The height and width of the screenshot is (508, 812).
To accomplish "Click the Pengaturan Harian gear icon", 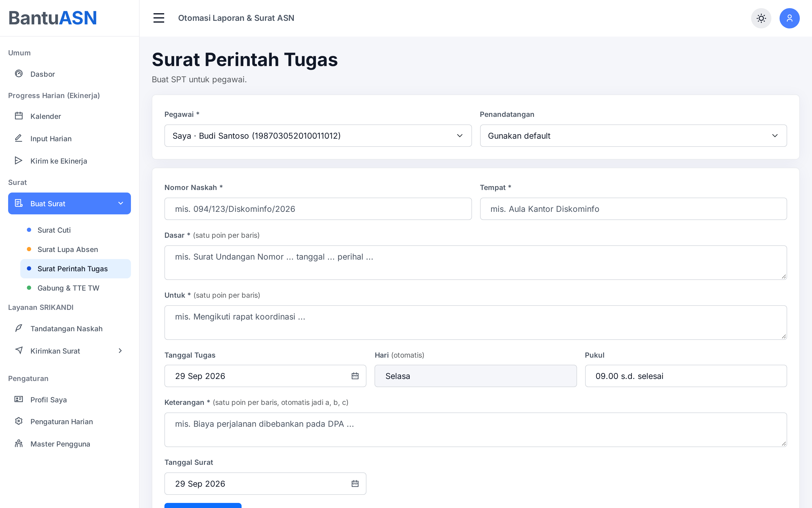I will click(x=19, y=421).
